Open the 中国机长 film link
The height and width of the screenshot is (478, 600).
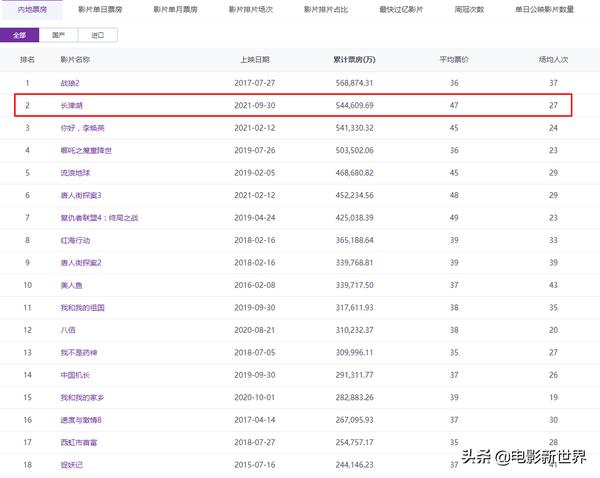click(x=75, y=375)
